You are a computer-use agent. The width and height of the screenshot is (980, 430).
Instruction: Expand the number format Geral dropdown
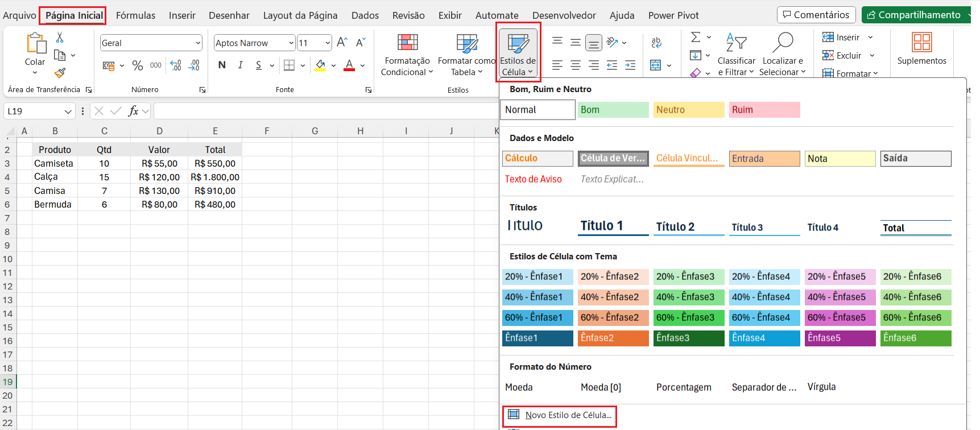click(x=198, y=43)
